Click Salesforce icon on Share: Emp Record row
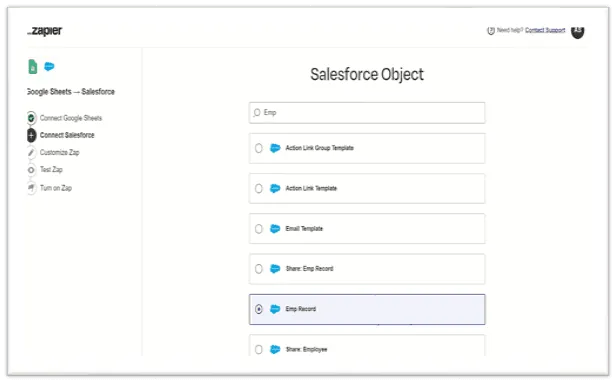The width and height of the screenshot is (614, 384). click(275, 269)
